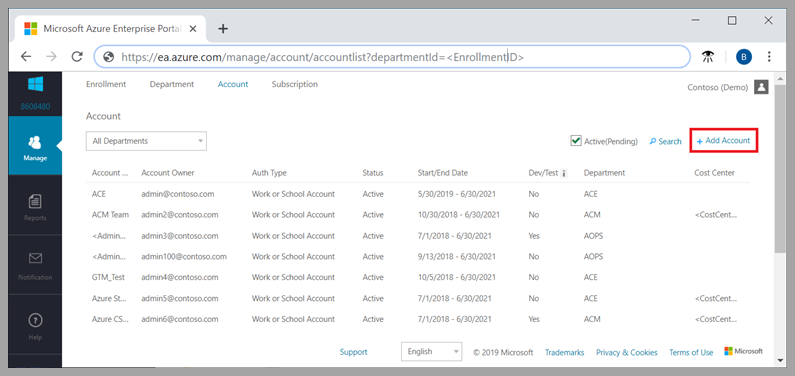
Task: Click the Search link
Action: coord(666,141)
